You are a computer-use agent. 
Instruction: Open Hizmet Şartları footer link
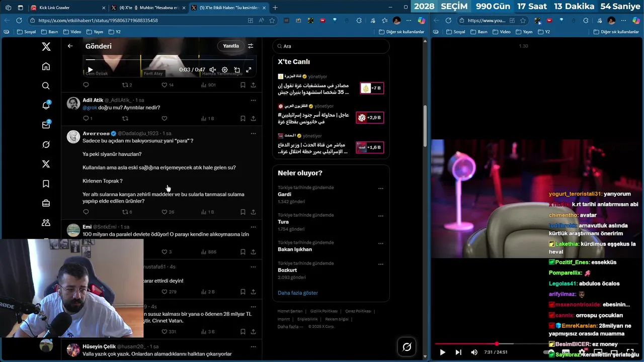coord(290,311)
